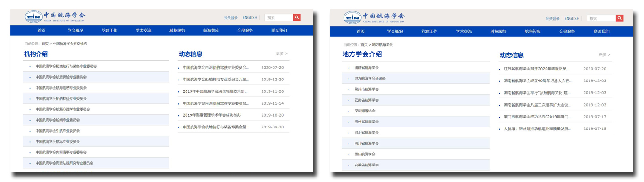Open 中国航海学会内河海事专业委员会
Screen dimensions: 644x182
point(61,152)
